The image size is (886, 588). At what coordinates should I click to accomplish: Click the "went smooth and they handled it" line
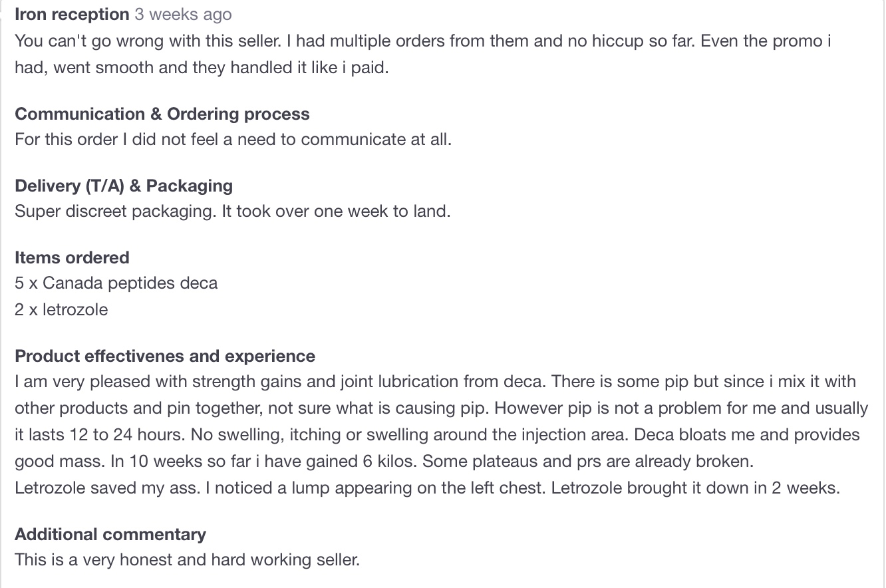click(x=201, y=68)
